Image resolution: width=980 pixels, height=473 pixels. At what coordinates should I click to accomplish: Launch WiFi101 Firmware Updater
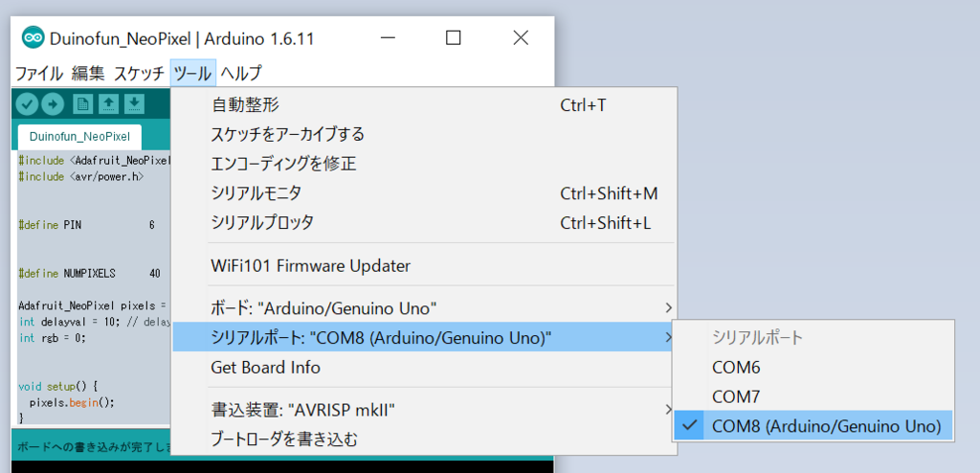click(x=424, y=266)
